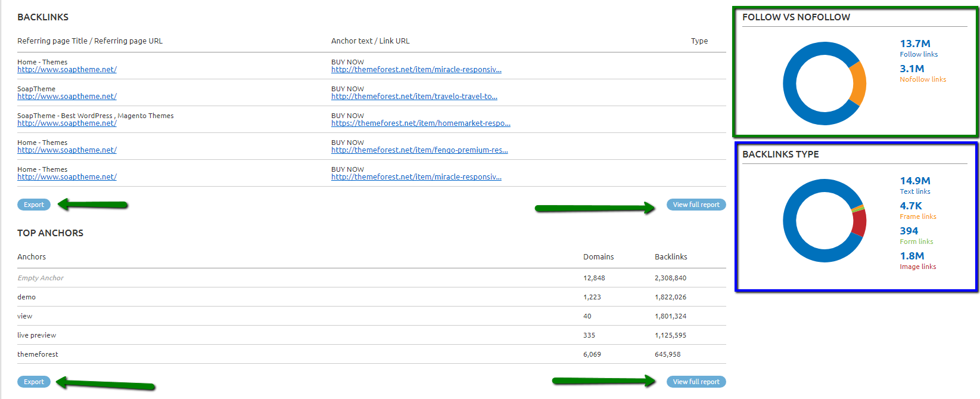Screen dimensions: 980x399
Task: Click orange Nofollow segment of donut chart
Action: coord(858,83)
